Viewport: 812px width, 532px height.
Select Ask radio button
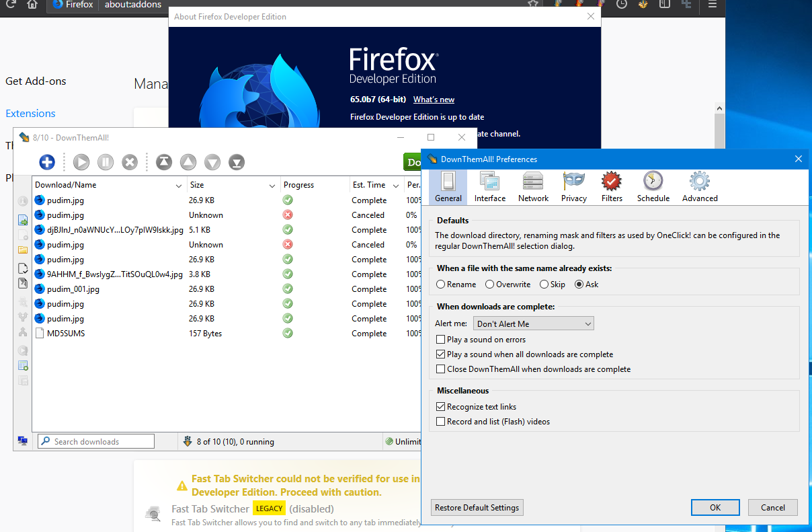point(579,284)
